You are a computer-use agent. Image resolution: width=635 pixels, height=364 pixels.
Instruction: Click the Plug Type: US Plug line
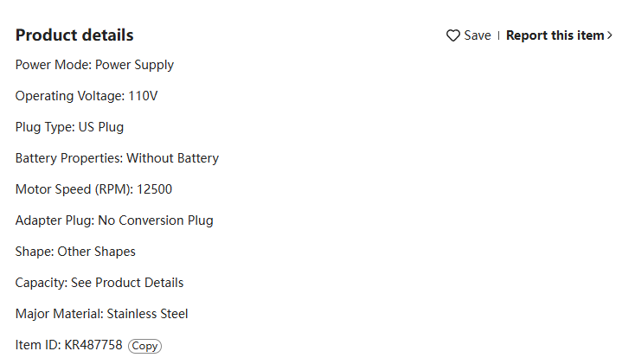click(70, 128)
